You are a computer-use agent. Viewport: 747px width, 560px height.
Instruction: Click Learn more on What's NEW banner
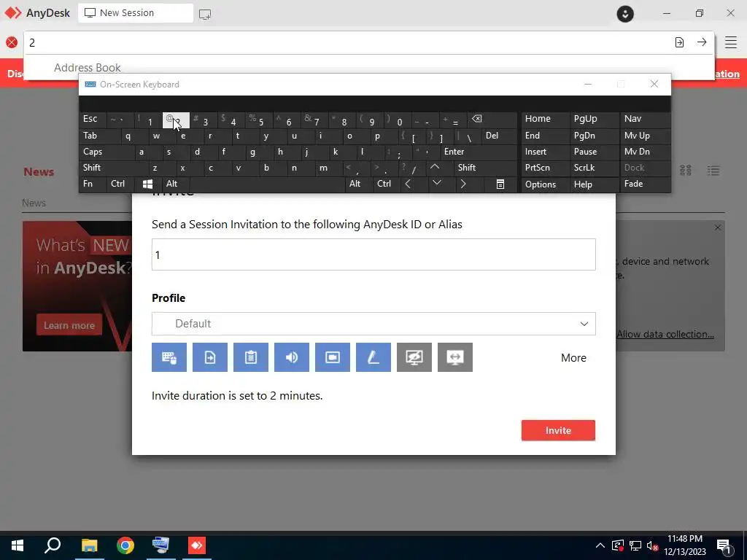(69, 325)
